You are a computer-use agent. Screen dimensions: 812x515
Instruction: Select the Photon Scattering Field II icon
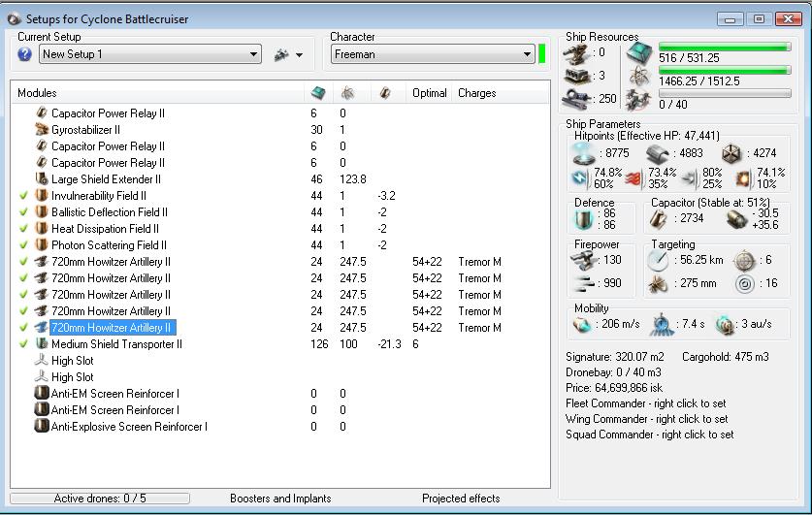tap(42, 244)
